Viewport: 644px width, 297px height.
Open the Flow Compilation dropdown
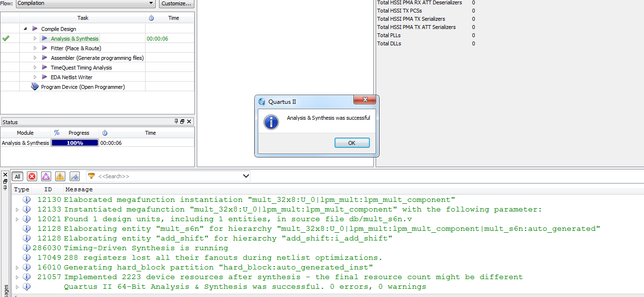[x=151, y=3]
